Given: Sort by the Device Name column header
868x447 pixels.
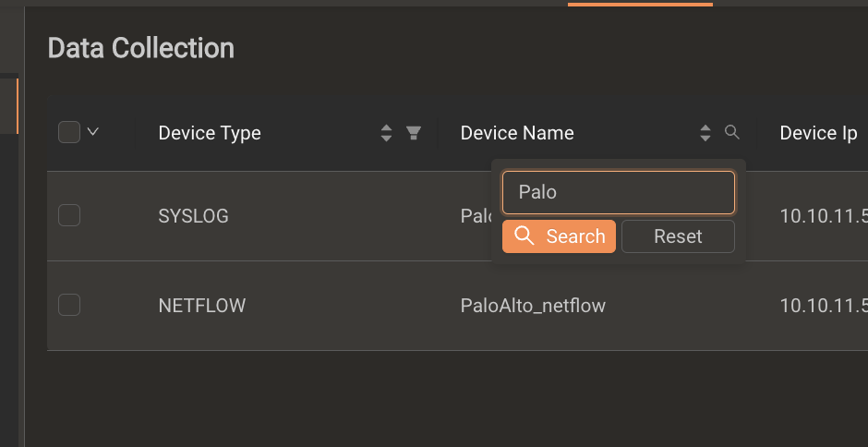Looking at the screenshot, I should click(517, 133).
